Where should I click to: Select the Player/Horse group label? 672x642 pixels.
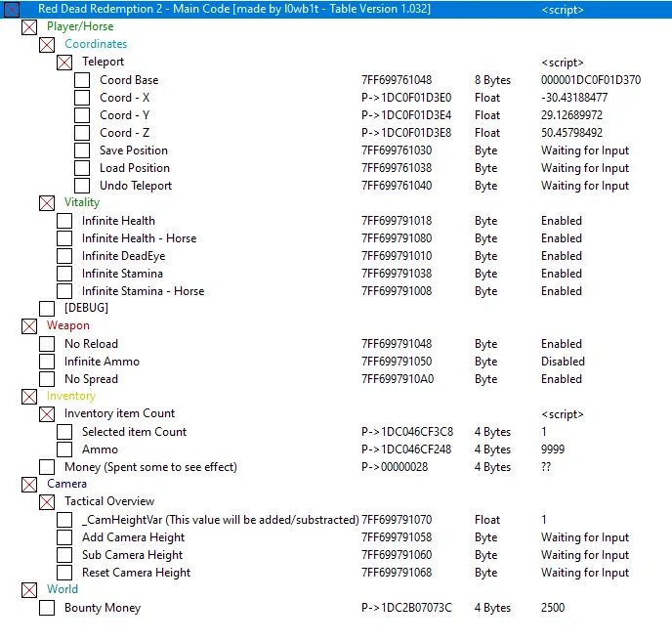pyautogui.click(x=80, y=26)
